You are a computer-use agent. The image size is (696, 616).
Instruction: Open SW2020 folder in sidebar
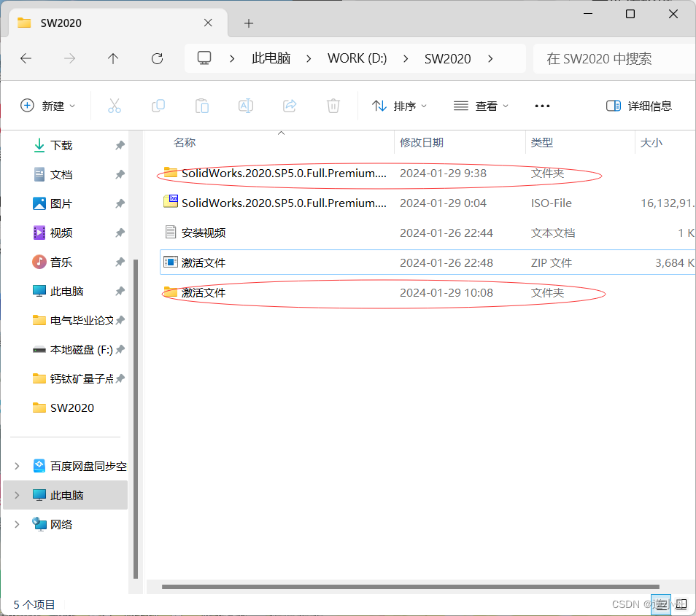pos(71,408)
